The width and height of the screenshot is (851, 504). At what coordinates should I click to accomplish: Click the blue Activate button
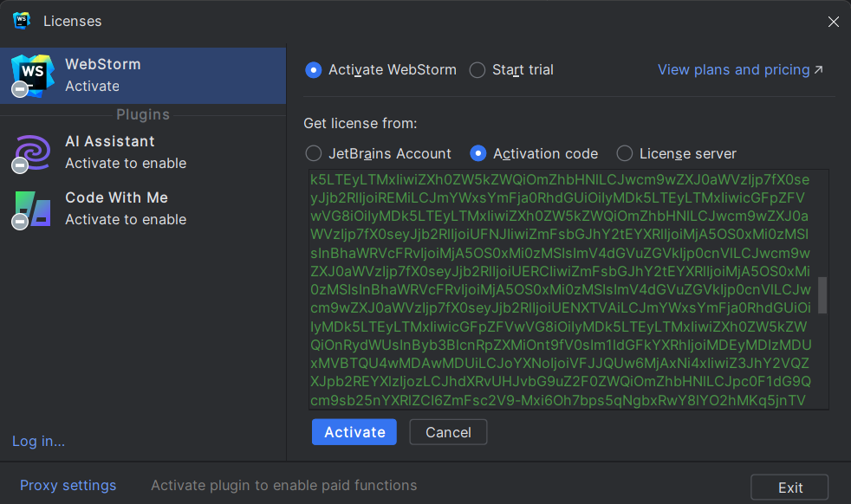354,432
